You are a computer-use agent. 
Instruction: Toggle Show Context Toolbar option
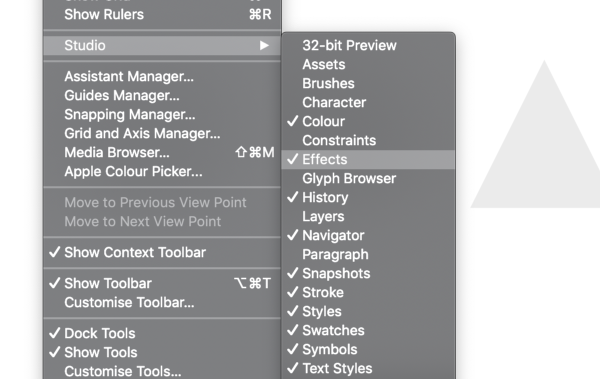pyautogui.click(x=162, y=252)
